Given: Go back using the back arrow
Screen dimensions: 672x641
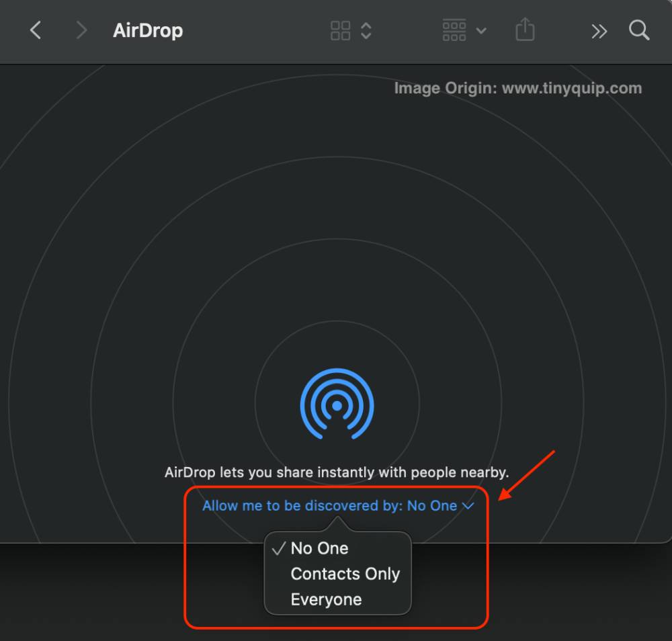Looking at the screenshot, I should [x=36, y=30].
